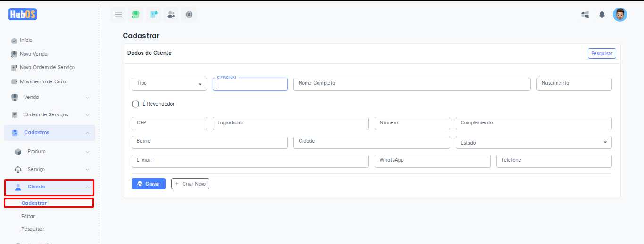Click the grid apps icon beside the bell
The width and height of the screenshot is (644, 244).
point(585,15)
